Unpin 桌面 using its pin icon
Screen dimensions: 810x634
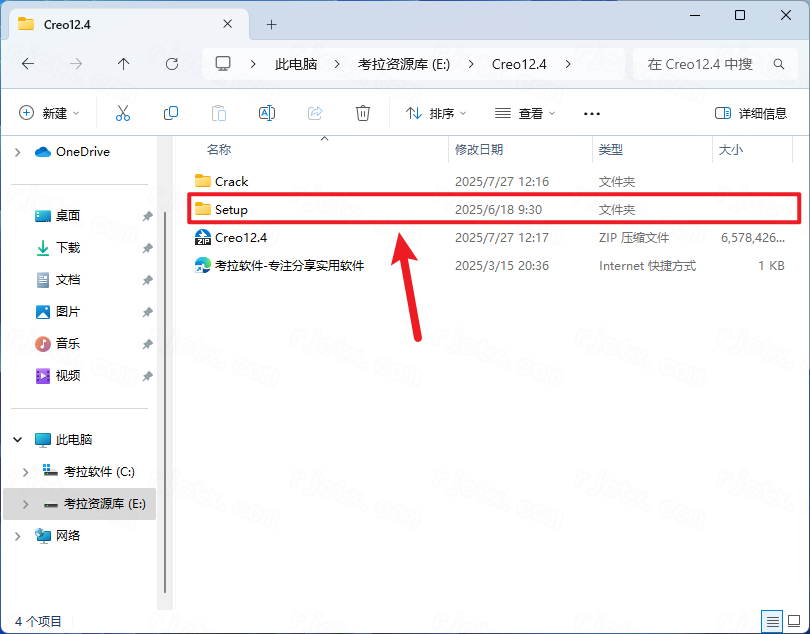148,216
